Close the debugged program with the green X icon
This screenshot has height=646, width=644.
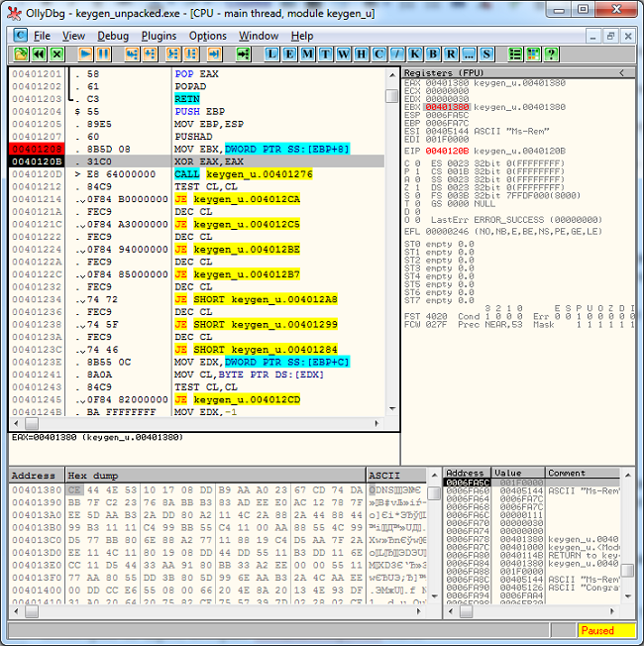pyautogui.click(x=56, y=54)
